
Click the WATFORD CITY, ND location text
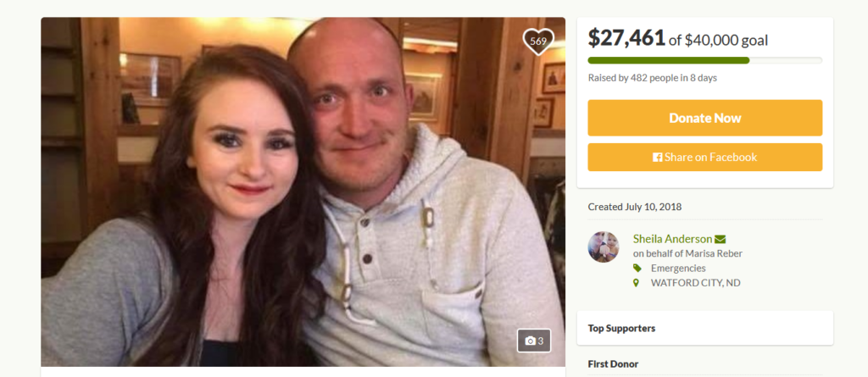(695, 283)
